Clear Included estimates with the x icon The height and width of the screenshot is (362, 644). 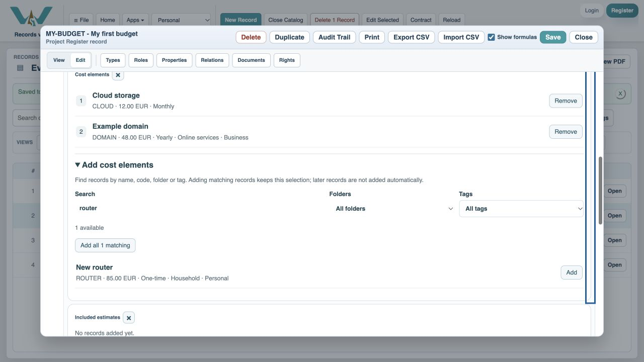tap(129, 318)
